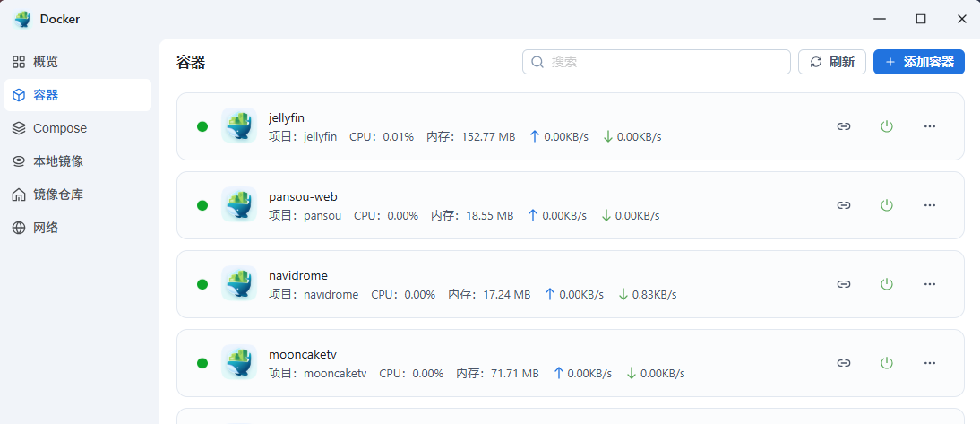Click the jellyfin container thumbnail icon

coord(239,126)
